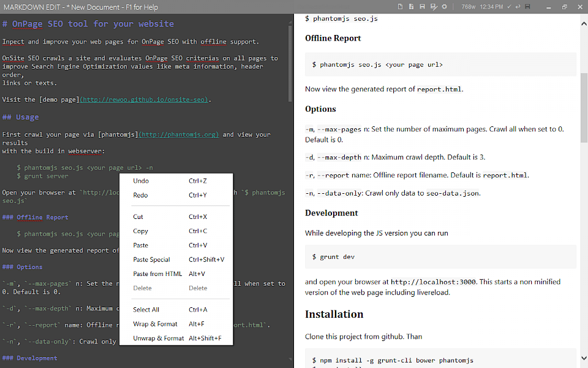The height and width of the screenshot is (368, 588).
Task: Select Paste in the context menu
Action: tap(176, 245)
